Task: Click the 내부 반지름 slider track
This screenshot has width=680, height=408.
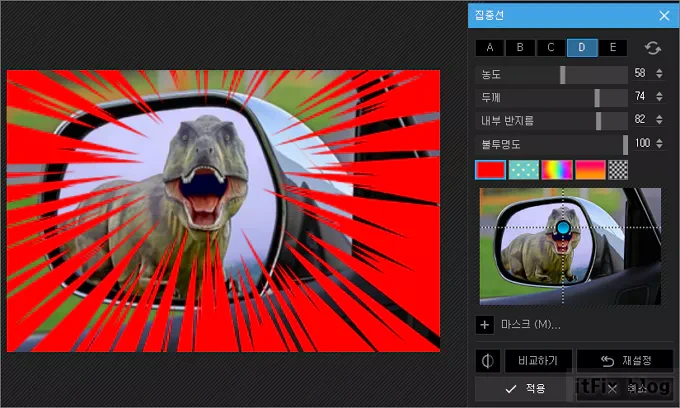Action: pyautogui.click(x=551, y=121)
